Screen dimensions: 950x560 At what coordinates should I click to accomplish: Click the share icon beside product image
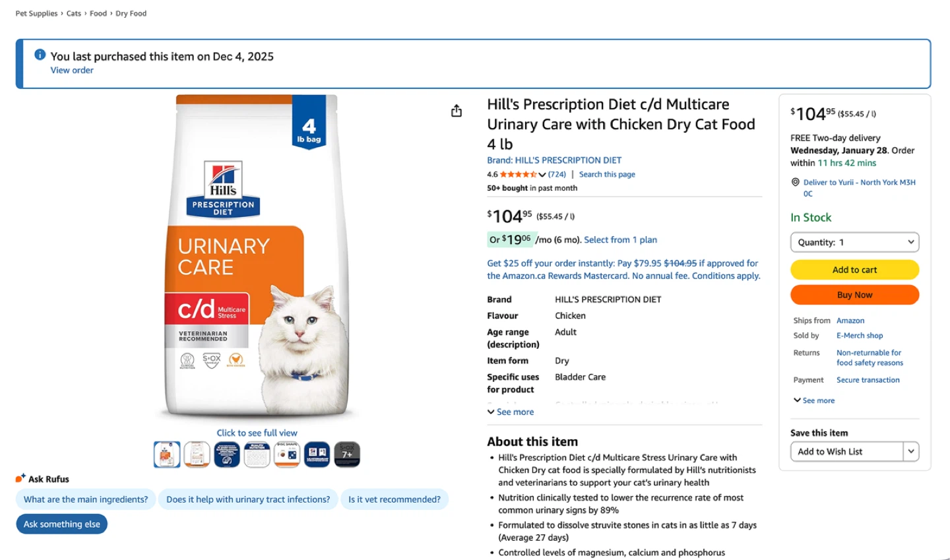[457, 111]
